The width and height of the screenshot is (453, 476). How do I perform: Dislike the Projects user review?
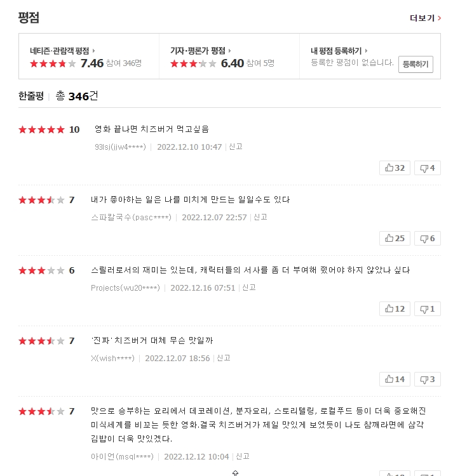pyautogui.click(x=427, y=309)
